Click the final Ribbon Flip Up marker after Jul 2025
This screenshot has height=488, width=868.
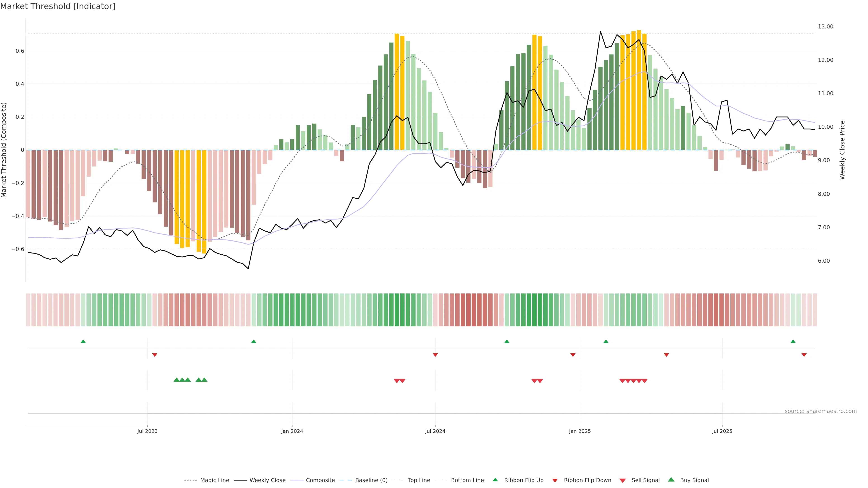pos(793,342)
